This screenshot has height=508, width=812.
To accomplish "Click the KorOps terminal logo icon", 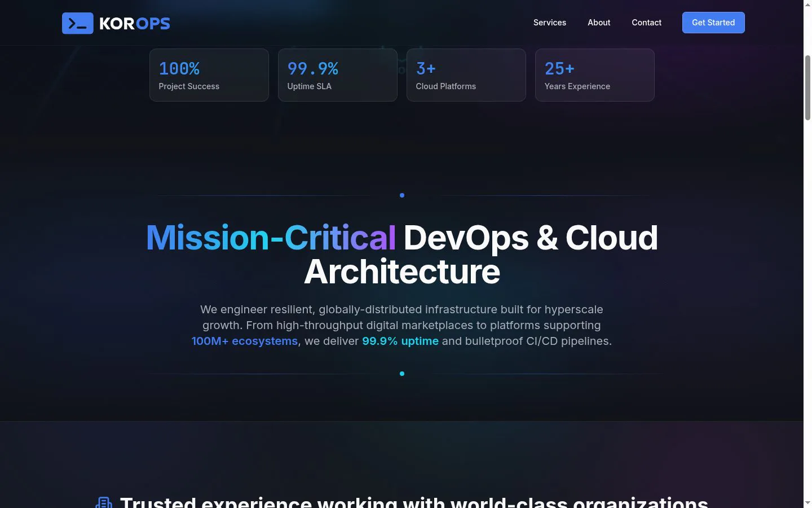I will [78, 23].
